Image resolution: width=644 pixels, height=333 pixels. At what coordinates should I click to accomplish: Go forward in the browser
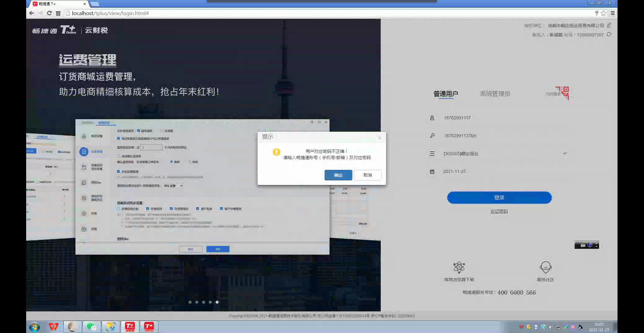click(41, 13)
